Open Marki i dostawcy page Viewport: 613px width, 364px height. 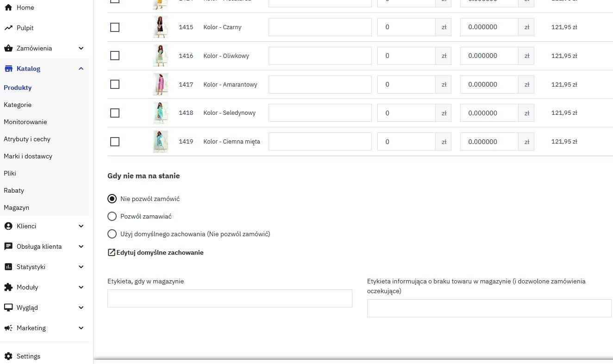28,156
